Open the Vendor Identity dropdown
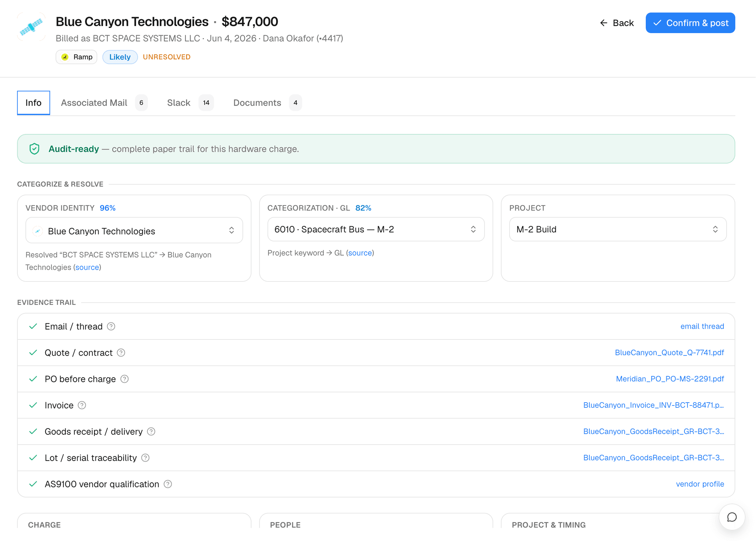 [134, 230]
